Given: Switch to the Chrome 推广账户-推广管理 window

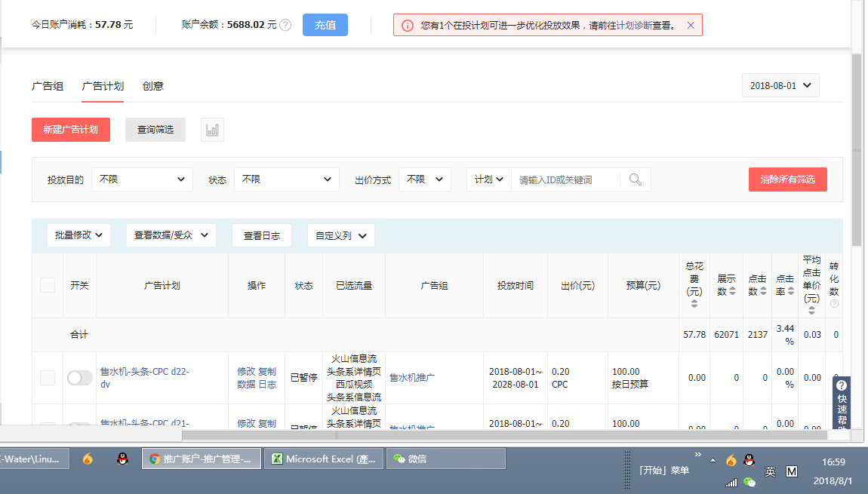Looking at the screenshot, I should pyautogui.click(x=202, y=459).
